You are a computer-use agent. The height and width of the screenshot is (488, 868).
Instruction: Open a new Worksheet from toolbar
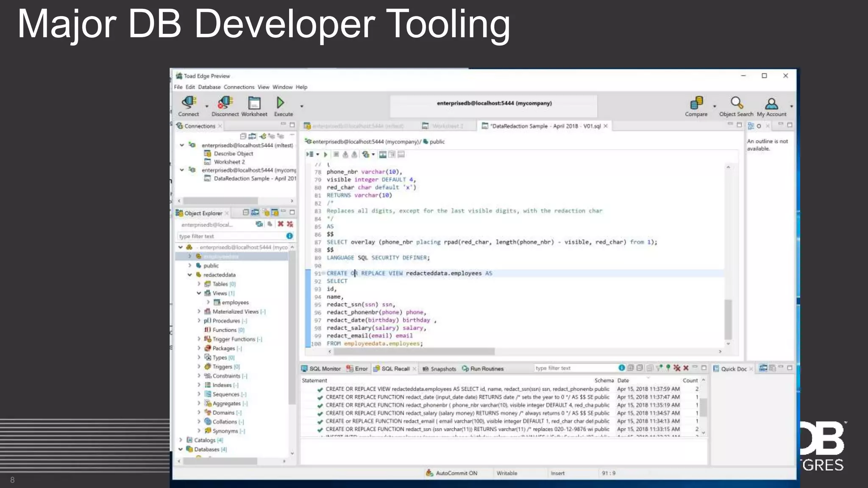[x=254, y=103]
